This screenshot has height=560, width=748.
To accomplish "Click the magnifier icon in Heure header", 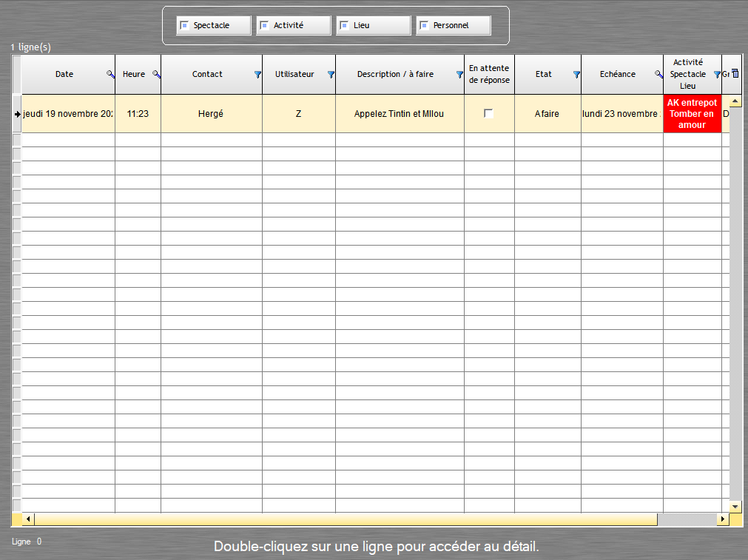I will (x=156, y=74).
